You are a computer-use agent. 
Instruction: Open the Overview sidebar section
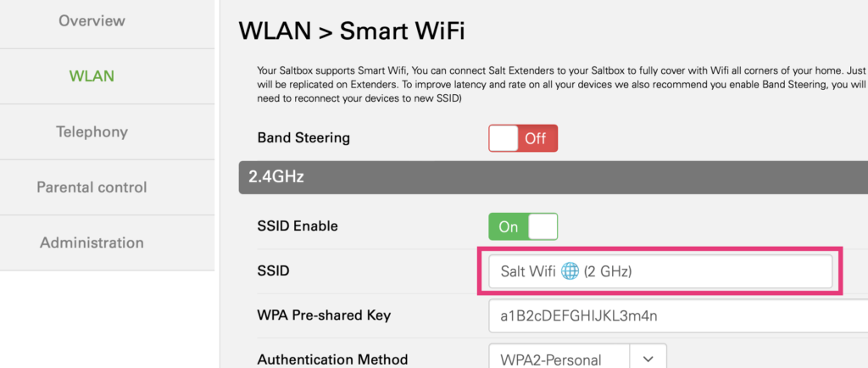pos(92,20)
